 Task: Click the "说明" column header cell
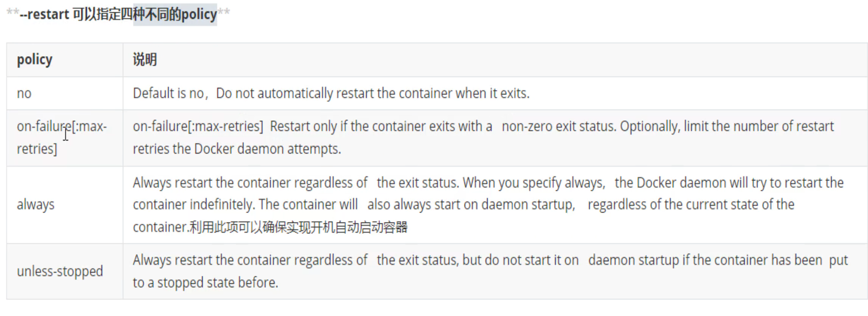coord(145,60)
